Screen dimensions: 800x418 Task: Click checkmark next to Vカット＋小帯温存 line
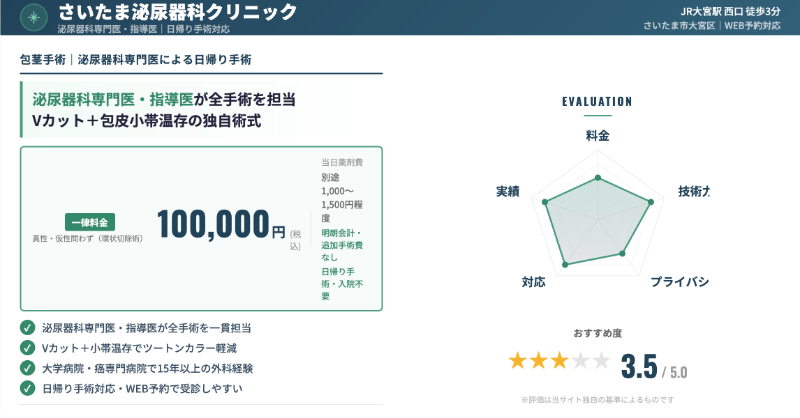tap(27, 347)
